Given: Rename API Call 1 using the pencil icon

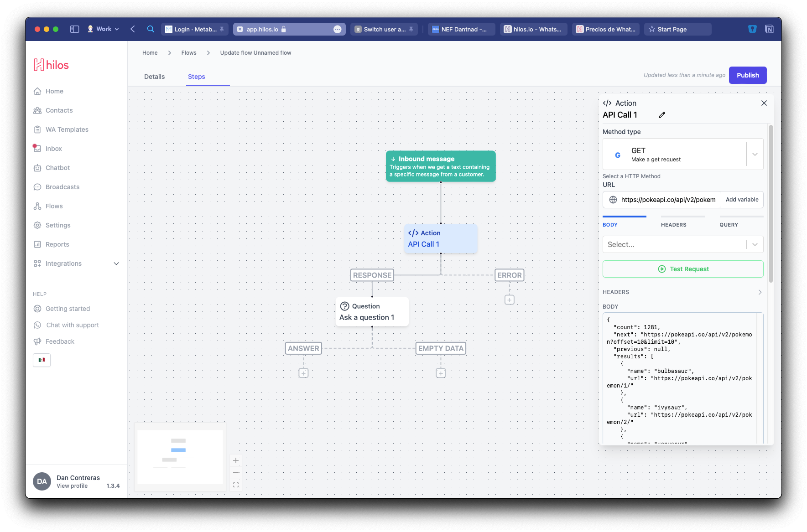Looking at the screenshot, I should pyautogui.click(x=661, y=114).
